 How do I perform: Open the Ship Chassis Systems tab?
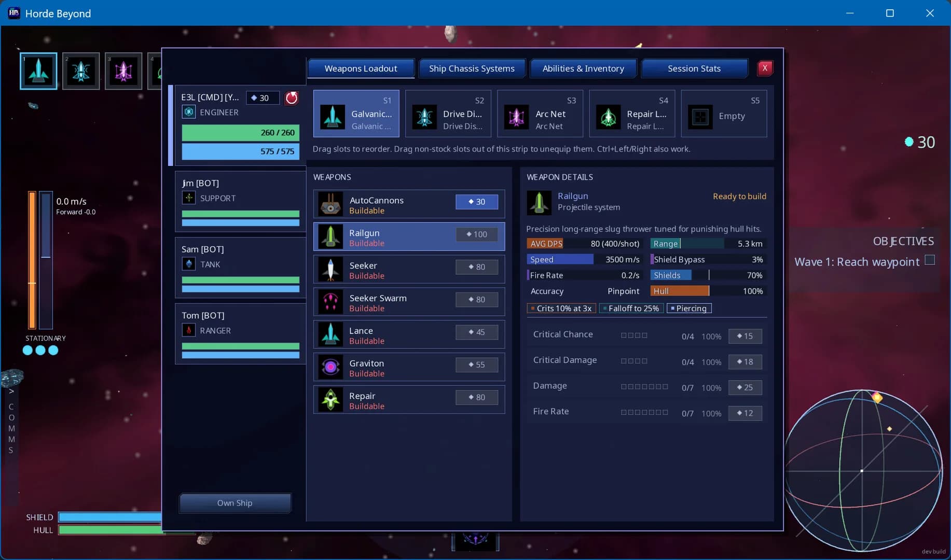[472, 68]
